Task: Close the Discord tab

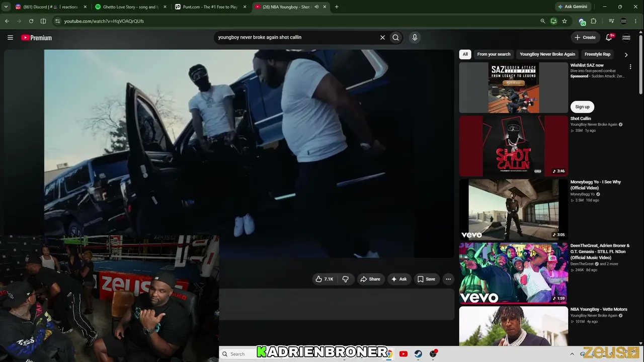Action: [85, 7]
